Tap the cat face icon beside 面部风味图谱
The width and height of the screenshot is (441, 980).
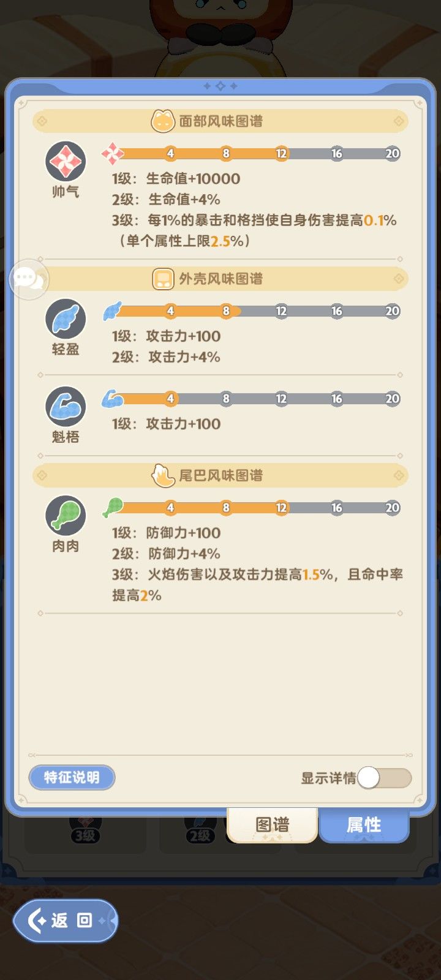pyautogui.click(x=163, y=121)
